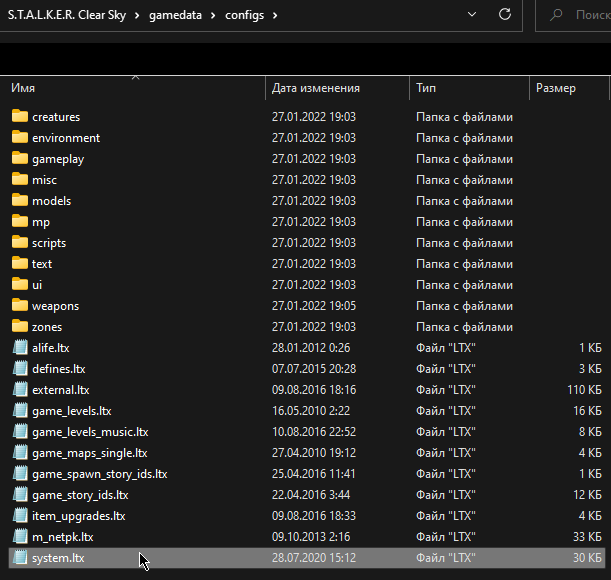The height and width of the screenshot is (580, 611).
Task: Open the address bar history dropdown
Action: 471,15
